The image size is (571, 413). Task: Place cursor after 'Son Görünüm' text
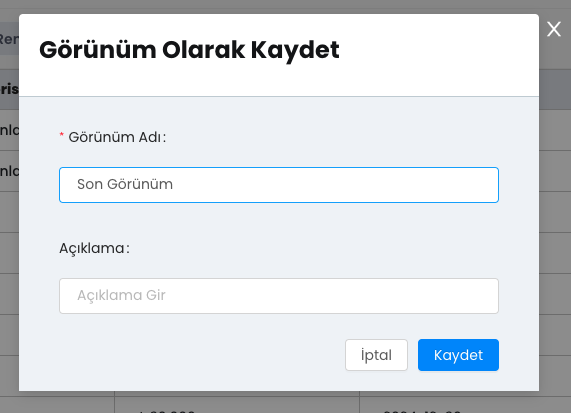[x=175, y=185]
